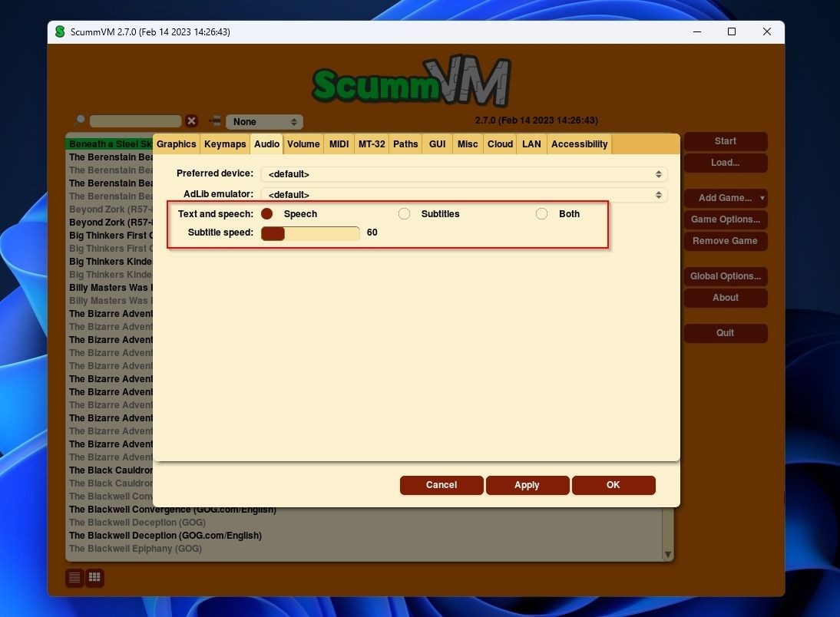
Task: Go to the Misc tab
Action: (468, 144)
